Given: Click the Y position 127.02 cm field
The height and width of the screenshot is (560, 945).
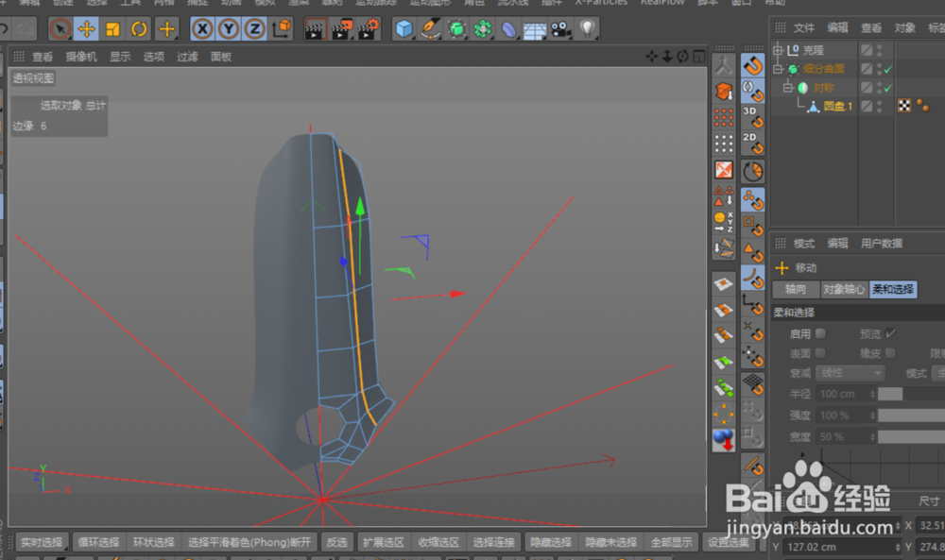Looking at the screenshot, I should (841, 547).
